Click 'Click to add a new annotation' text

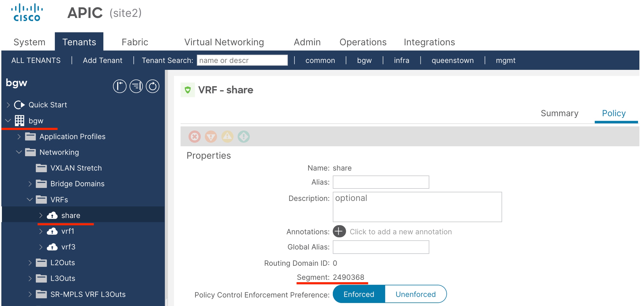tap(401, 232)
